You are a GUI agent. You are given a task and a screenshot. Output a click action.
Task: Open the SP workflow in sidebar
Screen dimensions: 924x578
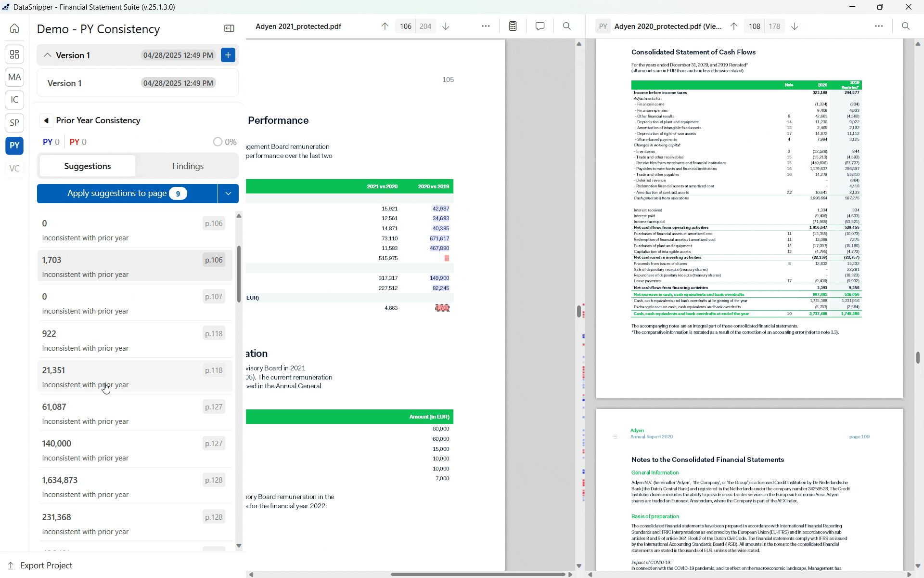click(x=14, y=123)
